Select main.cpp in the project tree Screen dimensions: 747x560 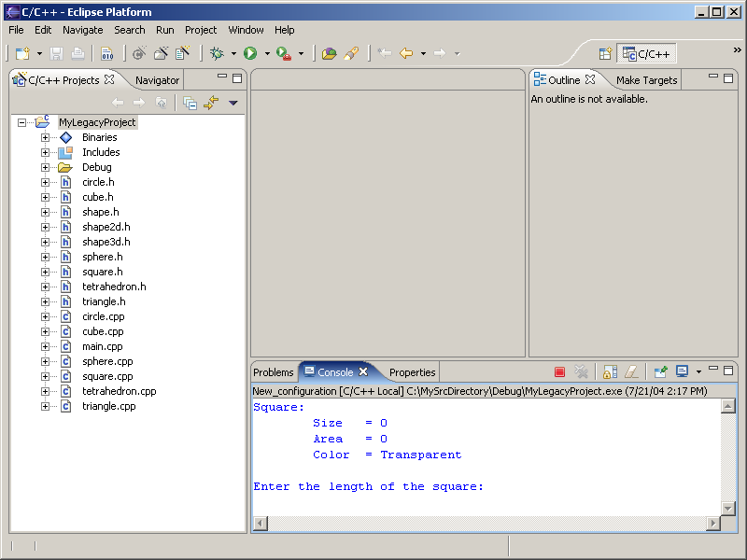click(x=102, y=346)
